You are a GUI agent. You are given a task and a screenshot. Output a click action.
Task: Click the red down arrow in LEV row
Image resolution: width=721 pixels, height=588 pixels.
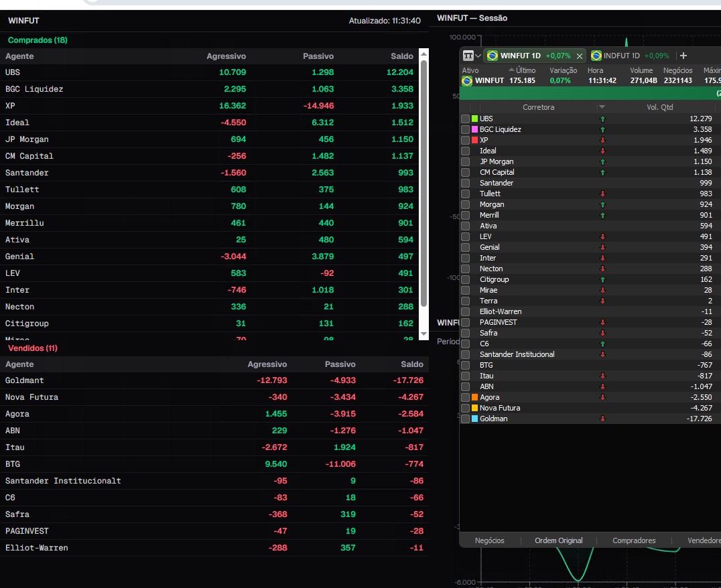tap(602, 236)
